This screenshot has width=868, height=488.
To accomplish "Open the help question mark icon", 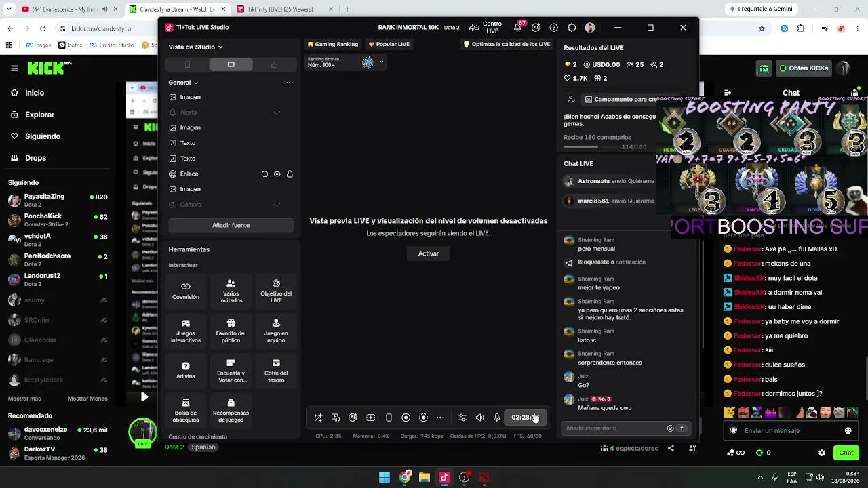I will (554, 28).
